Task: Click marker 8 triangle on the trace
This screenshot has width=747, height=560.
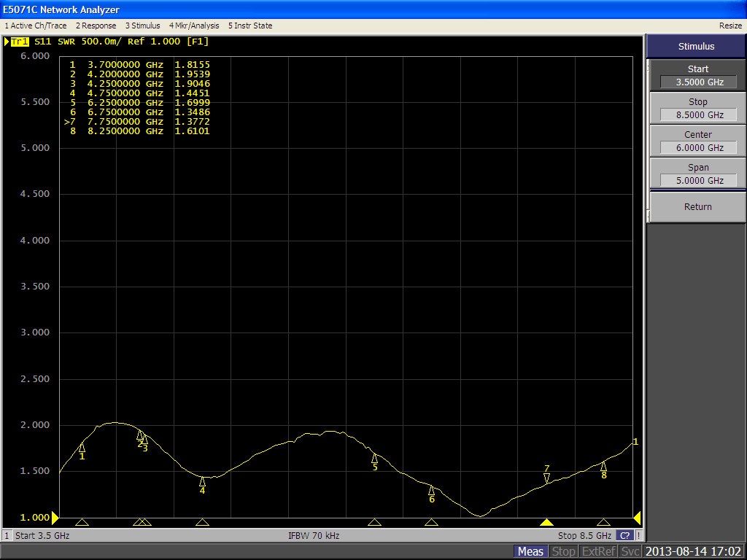Action: pos(603,466)
